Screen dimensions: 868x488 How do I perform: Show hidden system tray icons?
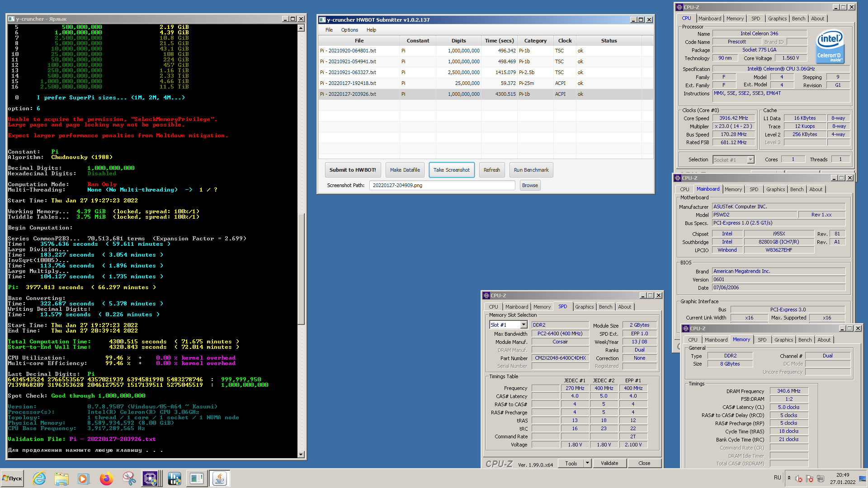click(x=789, y=478)
